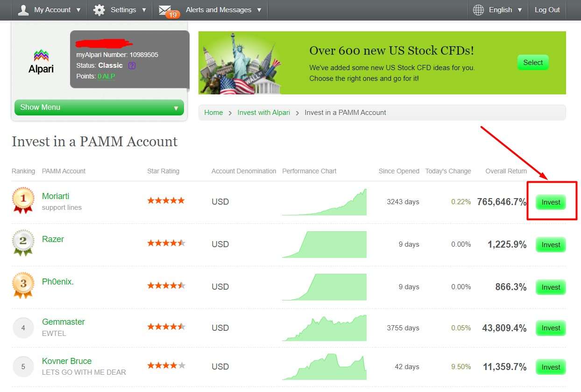Open the Moriarti PAMM account link
The image size is (581, 392).
[x=56, y=196]
